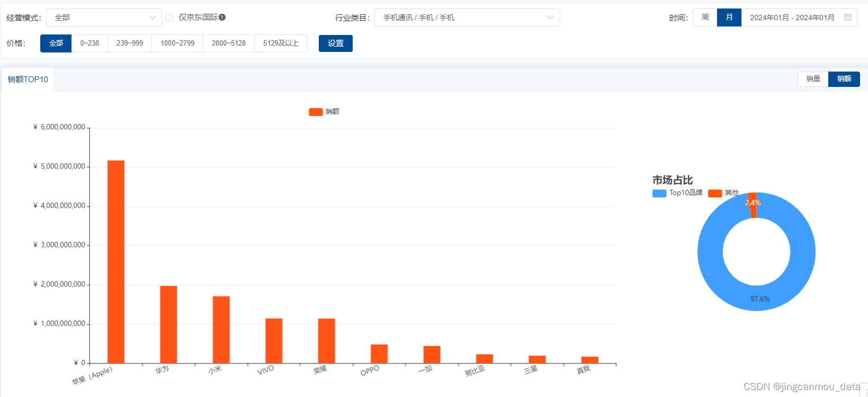The width and height of the screenshot is (868, 397).
Task: Select the 0~238 price range
Action: click(90, 43)
